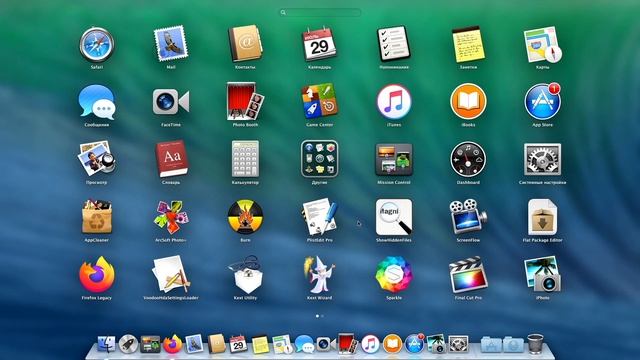Open Photo Booth from the Dock
The height and width of the screenshot is (360, 640).
347,344
